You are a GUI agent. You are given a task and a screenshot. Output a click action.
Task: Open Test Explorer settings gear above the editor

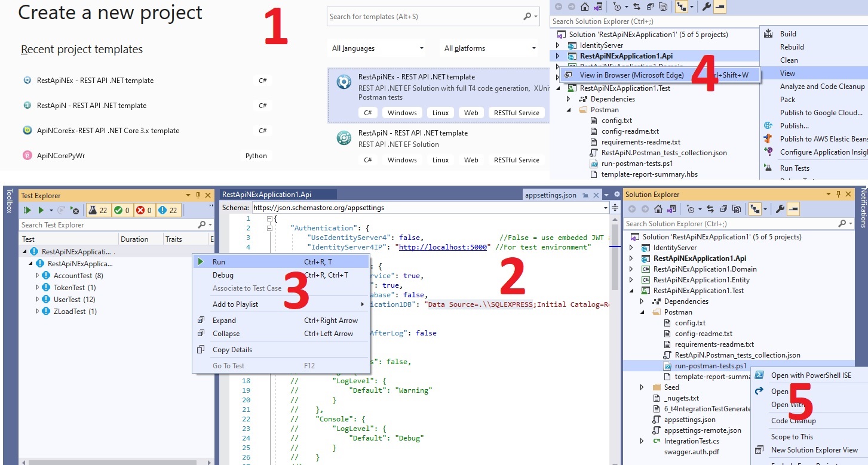point(617,195)
